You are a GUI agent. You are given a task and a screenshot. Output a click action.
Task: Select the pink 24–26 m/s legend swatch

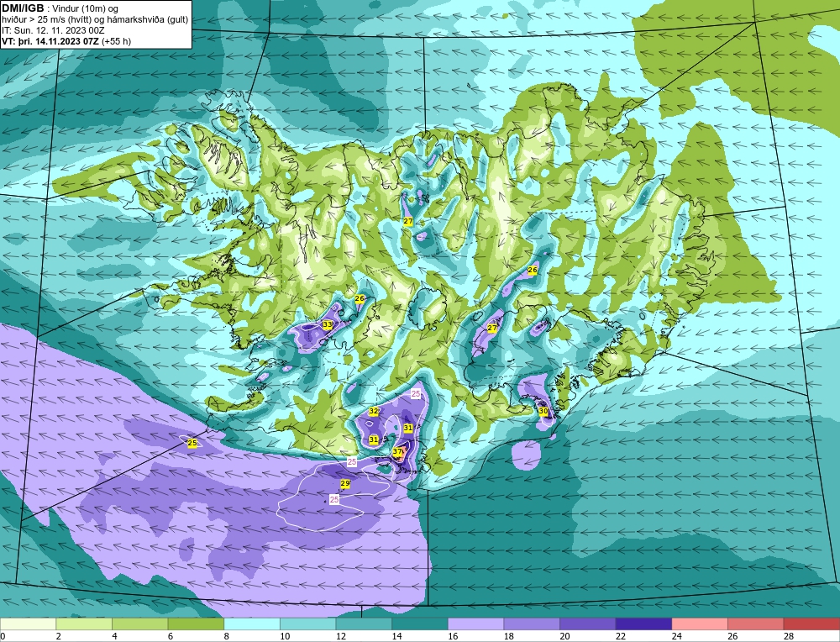pyautogui.click(x=700, y=624)
